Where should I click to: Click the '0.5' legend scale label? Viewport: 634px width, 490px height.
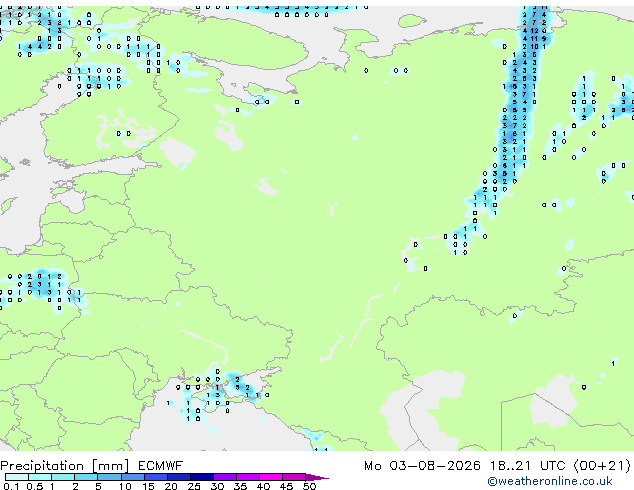34,486
